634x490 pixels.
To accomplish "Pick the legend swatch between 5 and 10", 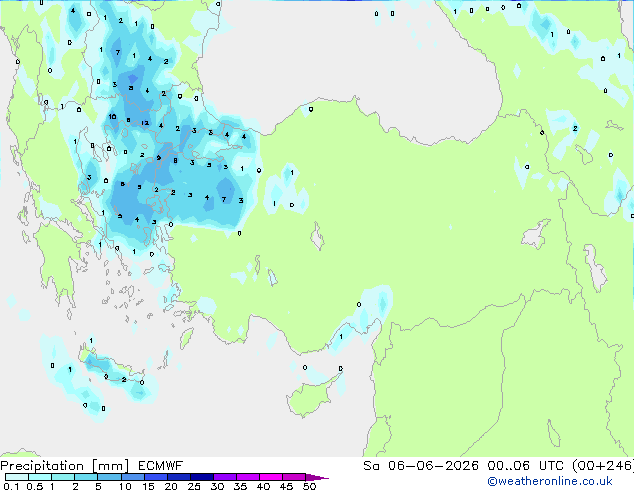I will point(109,477).
